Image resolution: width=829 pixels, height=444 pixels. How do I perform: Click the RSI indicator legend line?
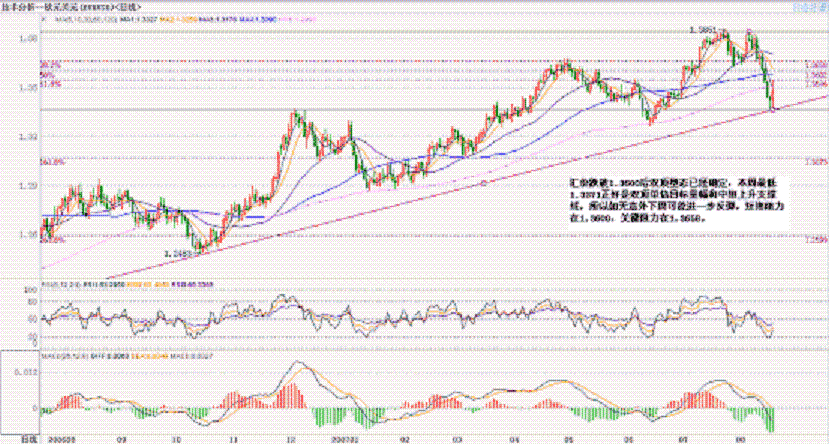click(127, 285)
